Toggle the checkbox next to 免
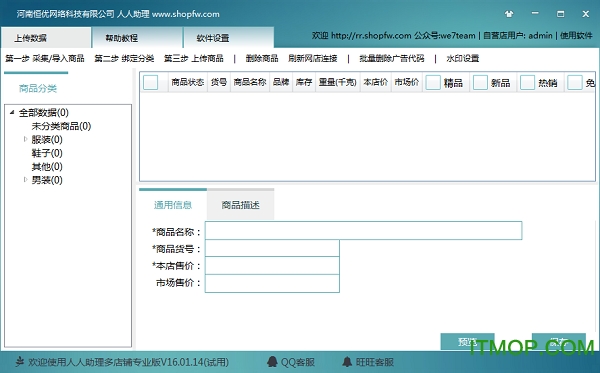Viewport: 600px width, 373px height. [x=575, y=82]
